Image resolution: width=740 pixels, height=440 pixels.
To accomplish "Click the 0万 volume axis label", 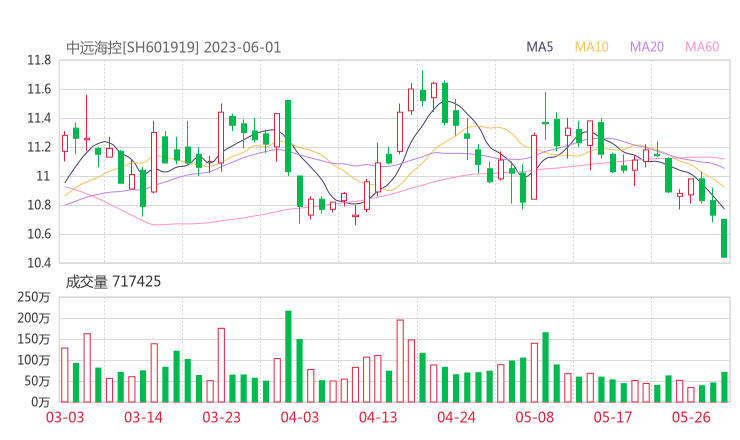I will click(40, 402).
